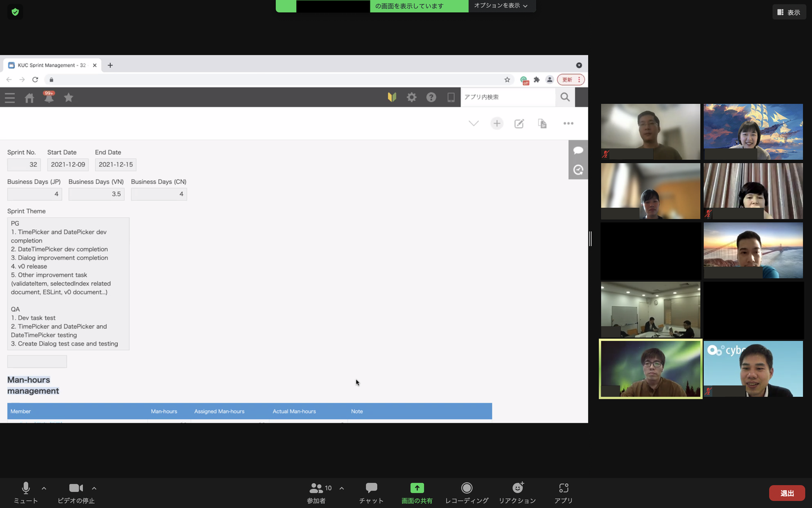This screenshot has width=812, height=508.
Task: Edit the record with pencil icon
Action: (x=519, y=124)
